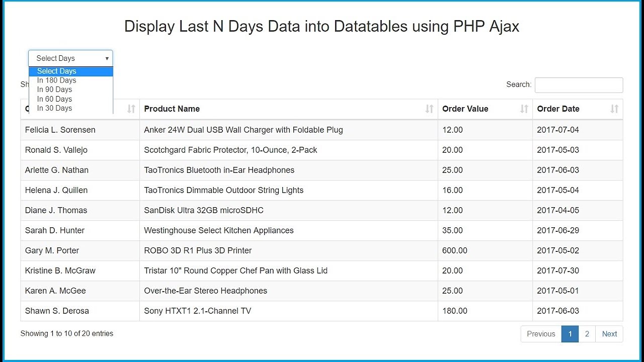Click the Felicia L. Sorensen row
The width and height of the screenshot is (644, 362).
[x=60, y=130]
